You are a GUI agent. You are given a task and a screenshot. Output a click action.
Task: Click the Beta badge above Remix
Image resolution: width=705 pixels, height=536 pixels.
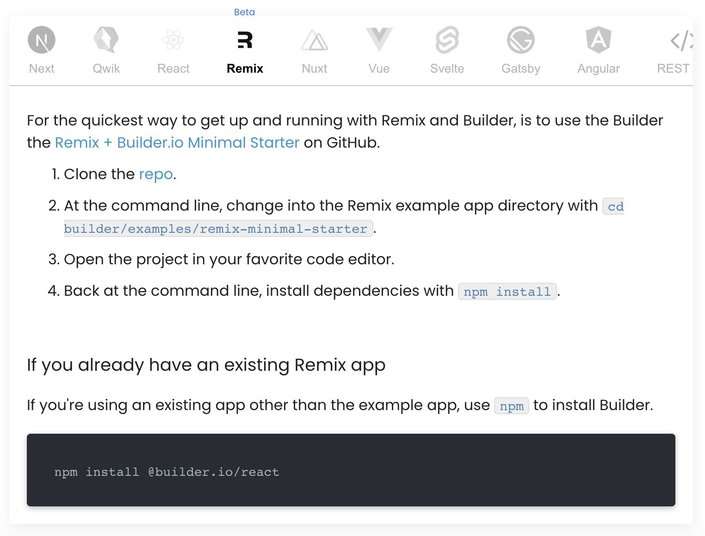[x=244, y=12]
